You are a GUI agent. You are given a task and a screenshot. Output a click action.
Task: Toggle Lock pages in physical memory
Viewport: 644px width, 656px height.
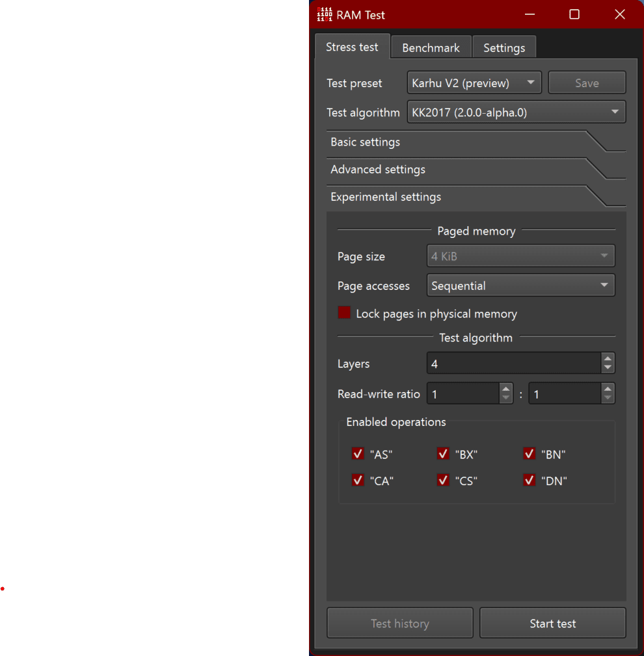[x=344, y=313]
